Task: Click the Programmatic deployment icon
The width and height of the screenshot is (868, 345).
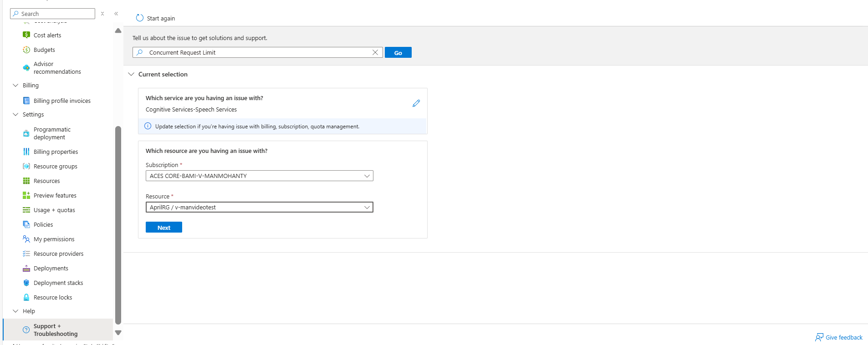Action: (26, 133)
